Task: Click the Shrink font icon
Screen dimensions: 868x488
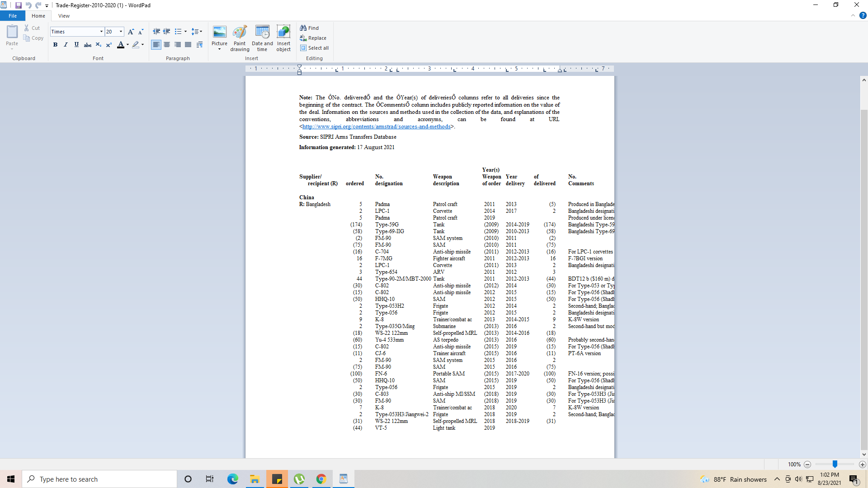Action: [141, 32]
